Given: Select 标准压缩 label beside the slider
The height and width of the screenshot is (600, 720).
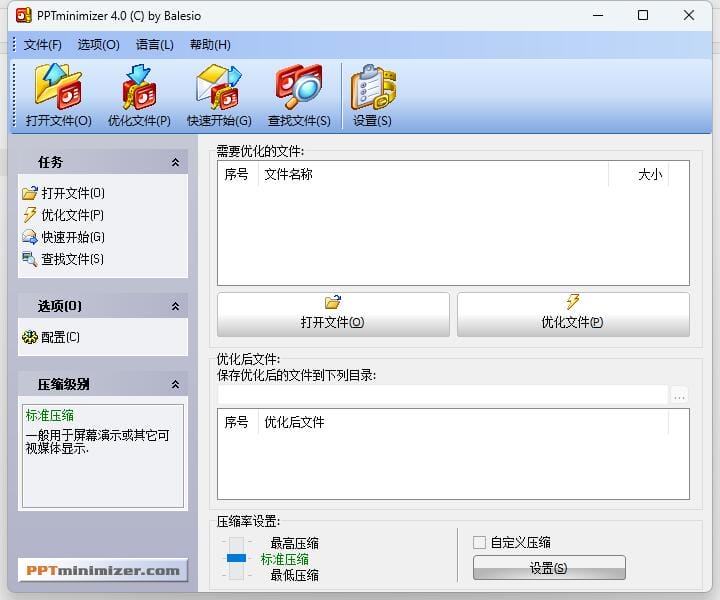Looking at the screenshot, I should pos(285,559).
